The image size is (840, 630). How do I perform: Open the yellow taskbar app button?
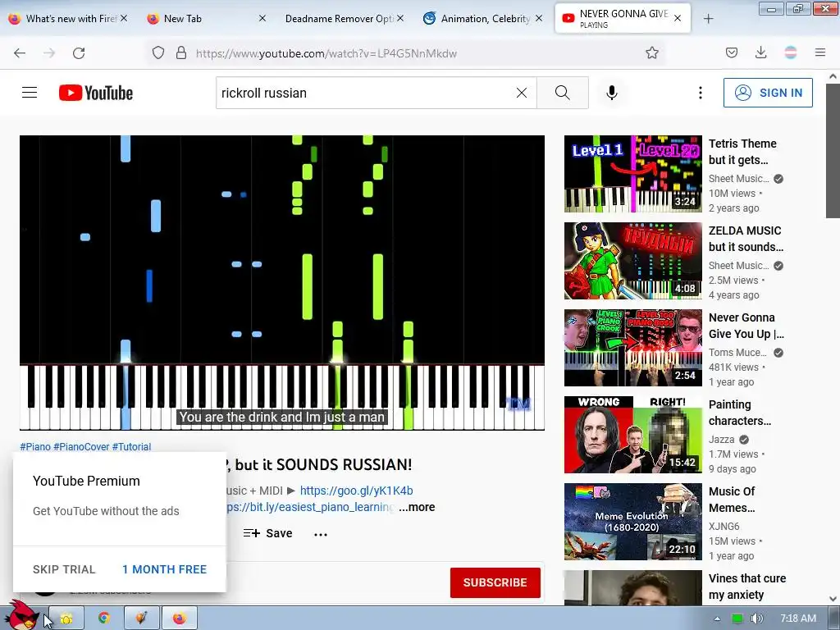click(66, 619)
